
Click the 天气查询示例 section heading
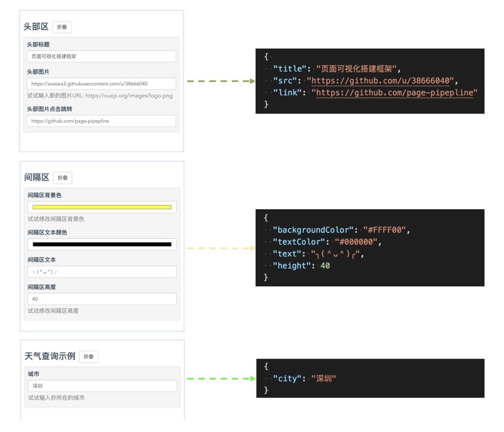click(49, 356)
